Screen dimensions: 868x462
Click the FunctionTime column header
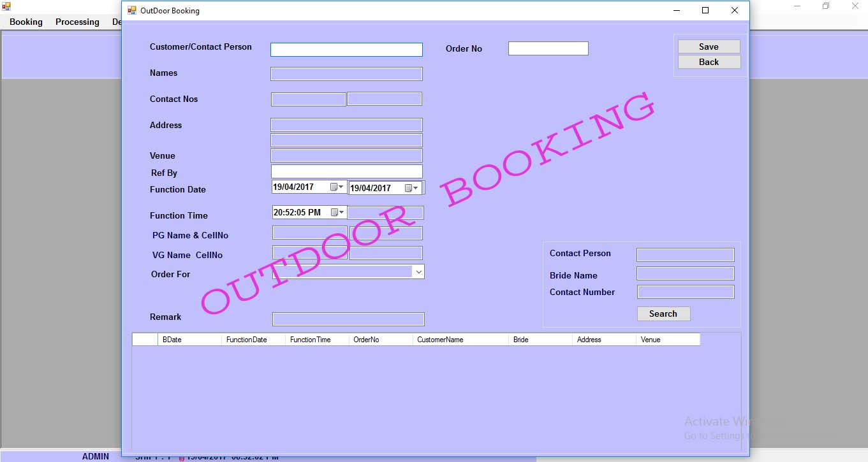[x=317, y=340]
